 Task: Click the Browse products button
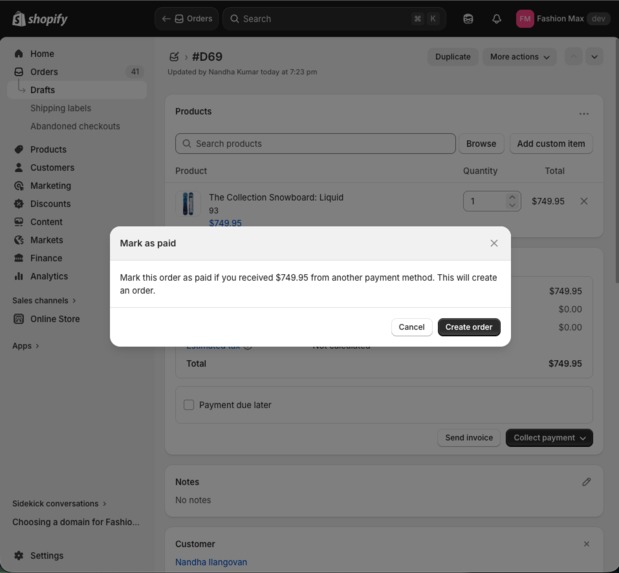[x=481, y=144]
